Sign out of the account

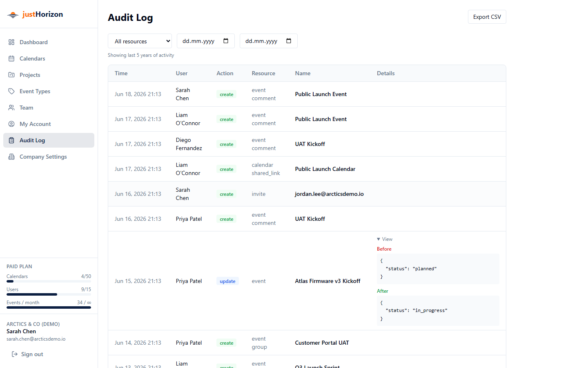[x=27, y=354]
